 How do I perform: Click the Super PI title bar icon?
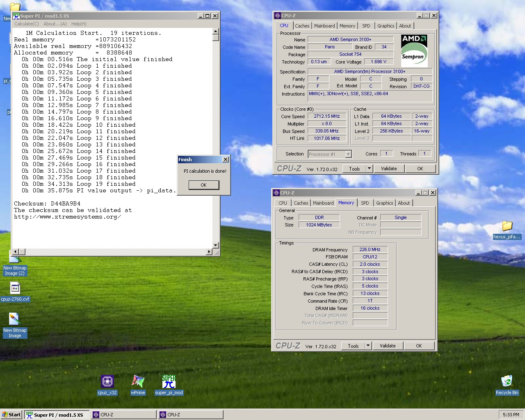pyautogui.click(x=16, y=16)
